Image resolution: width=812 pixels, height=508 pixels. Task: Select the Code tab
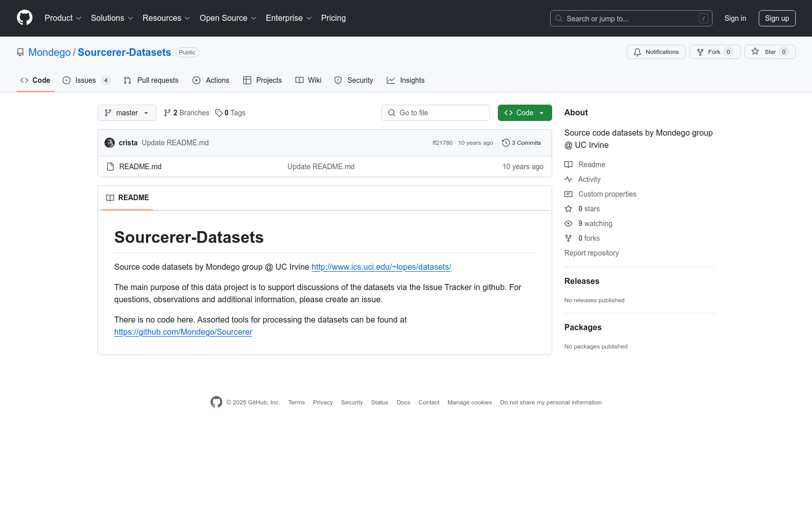tap(36, 80)
